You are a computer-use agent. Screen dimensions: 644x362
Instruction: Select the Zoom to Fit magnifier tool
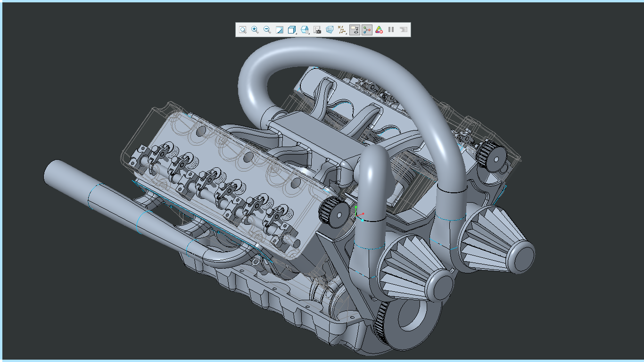tap(243, 29)
